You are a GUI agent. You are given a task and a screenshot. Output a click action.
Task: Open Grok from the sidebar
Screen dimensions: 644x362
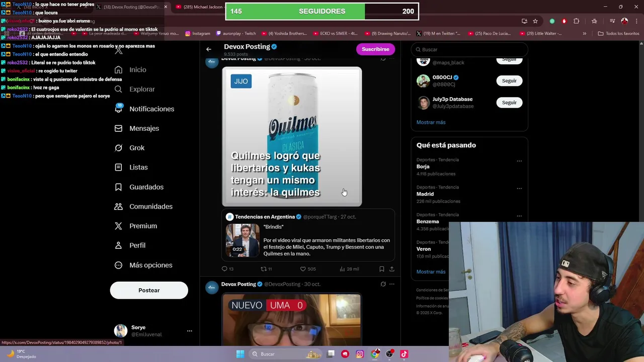pos(130,148)
